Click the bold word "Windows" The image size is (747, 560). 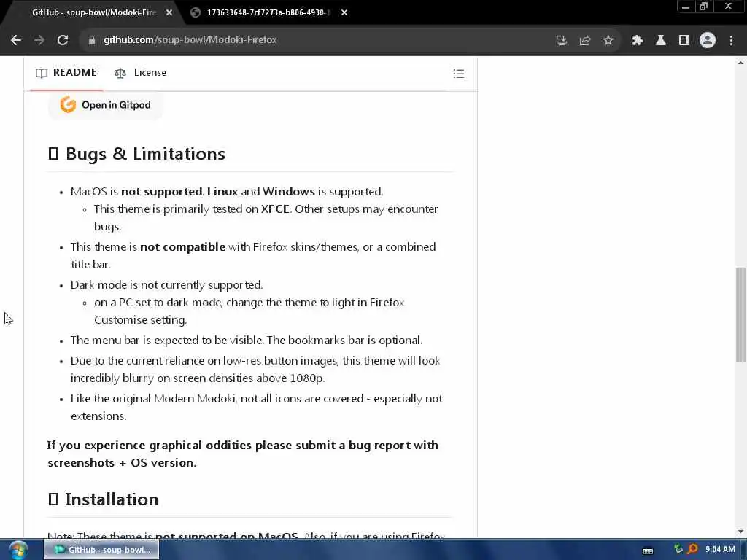point(289,192)
